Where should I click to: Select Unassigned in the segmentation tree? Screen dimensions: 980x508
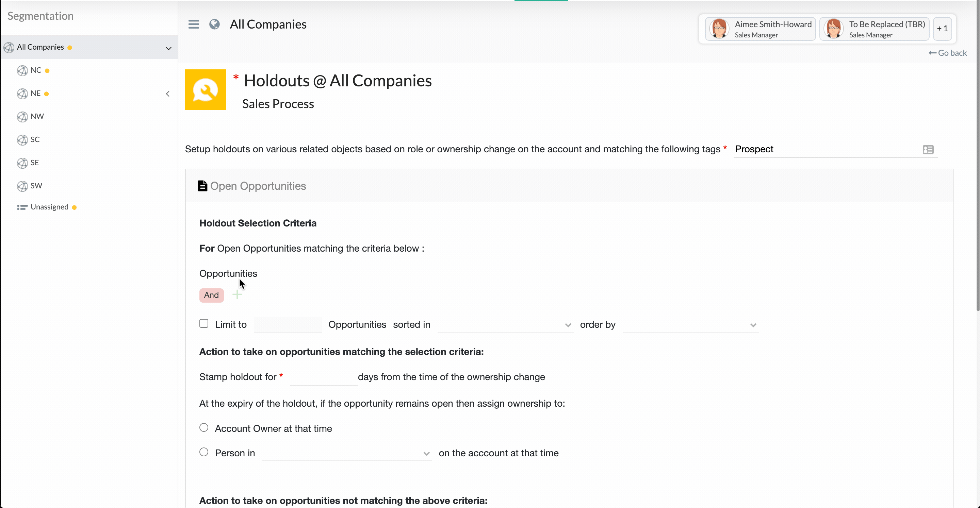[x=49, y=207]
